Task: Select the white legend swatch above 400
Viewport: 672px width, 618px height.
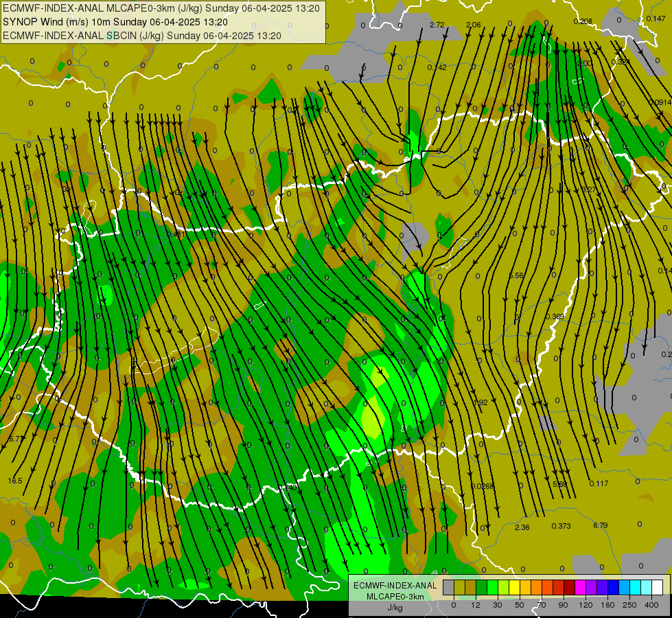Action: [x=658, y=587]
